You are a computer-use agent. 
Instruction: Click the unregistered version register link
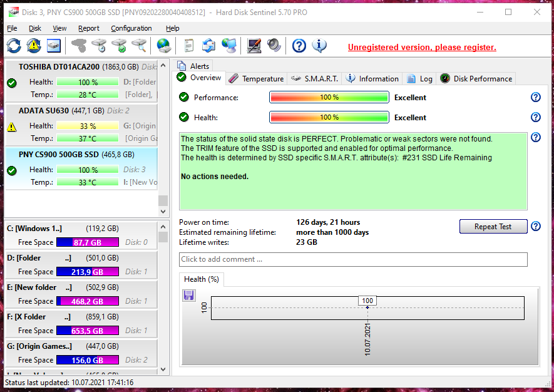tap(421, 47)
